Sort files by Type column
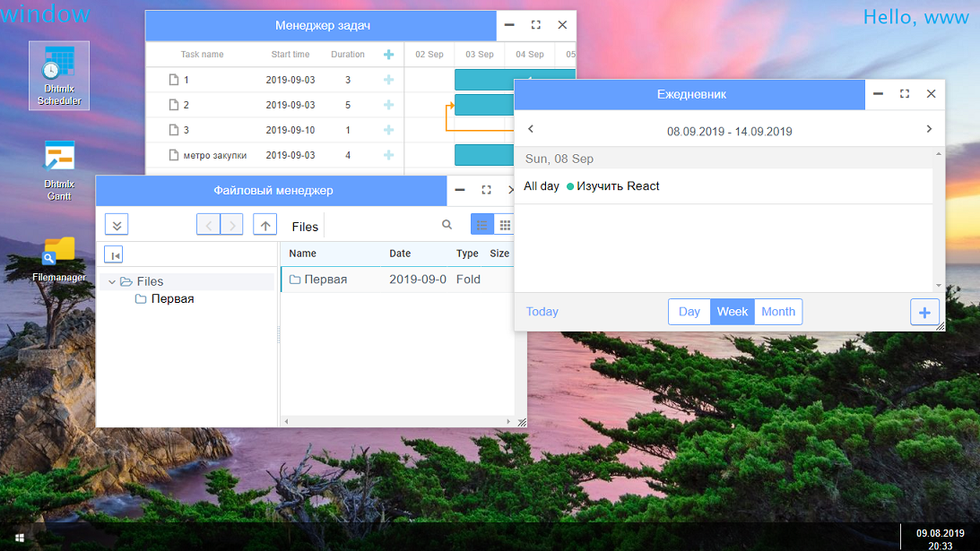 point(467,253)
